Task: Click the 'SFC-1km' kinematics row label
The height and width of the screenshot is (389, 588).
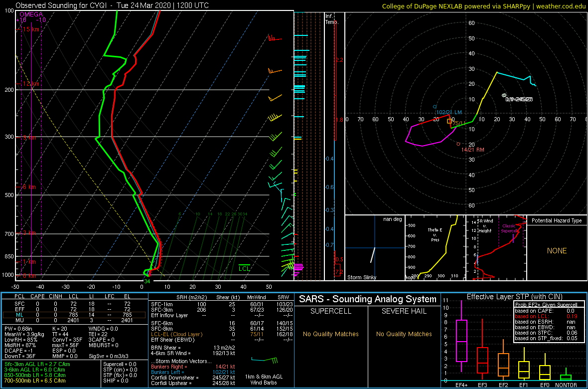Action: pos(161,304)
